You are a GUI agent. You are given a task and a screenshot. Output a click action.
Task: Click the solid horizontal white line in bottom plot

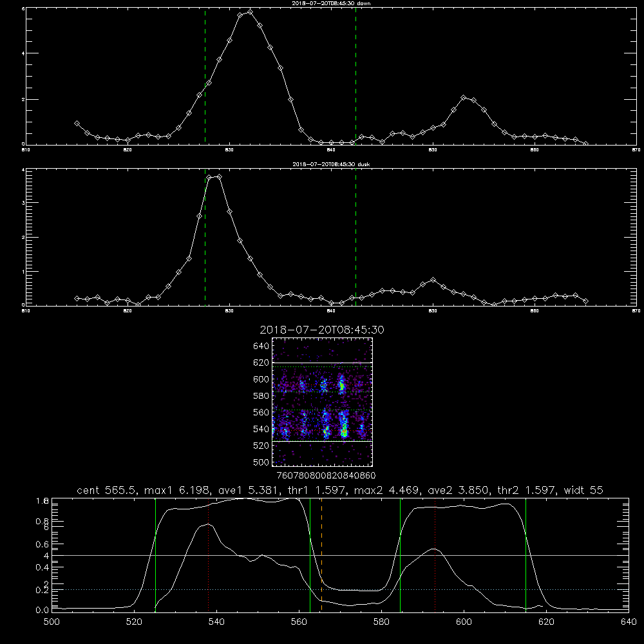pyautogui.click(x=340, y=555)
